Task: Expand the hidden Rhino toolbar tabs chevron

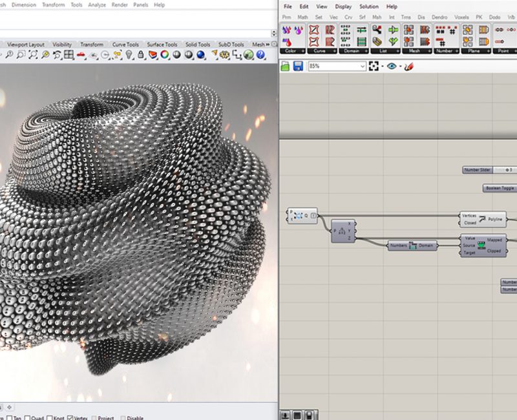Action: pos(268,44)
